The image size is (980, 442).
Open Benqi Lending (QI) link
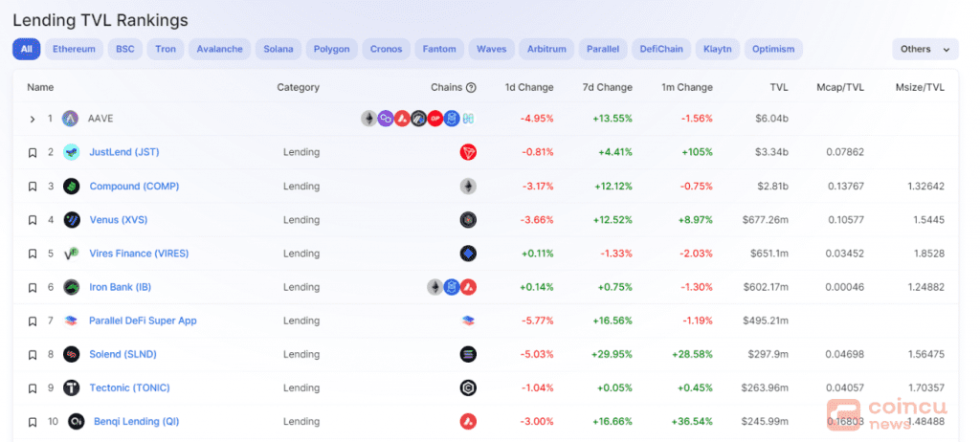click(136, 421)
